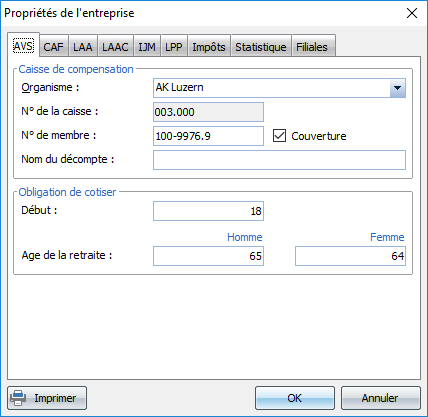Screen dimensions: 428x417
Task: Open the Impôts tab
Action: point(209,47)
